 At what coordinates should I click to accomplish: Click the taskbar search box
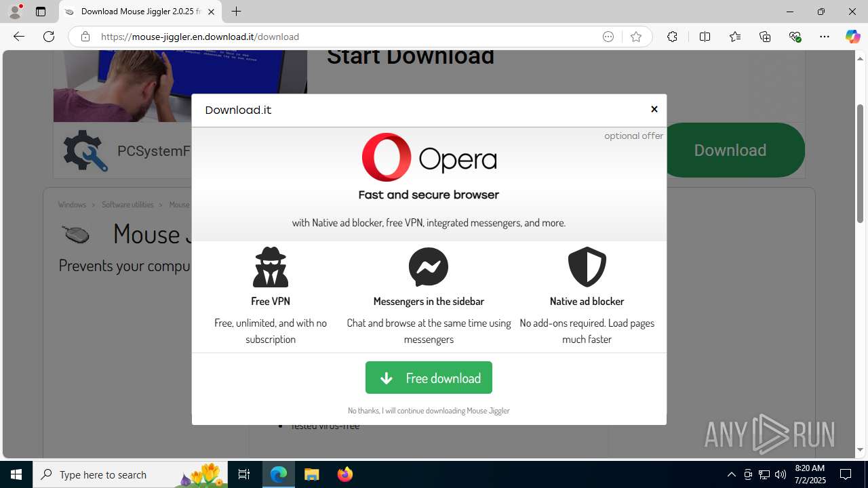click(131, 474)
